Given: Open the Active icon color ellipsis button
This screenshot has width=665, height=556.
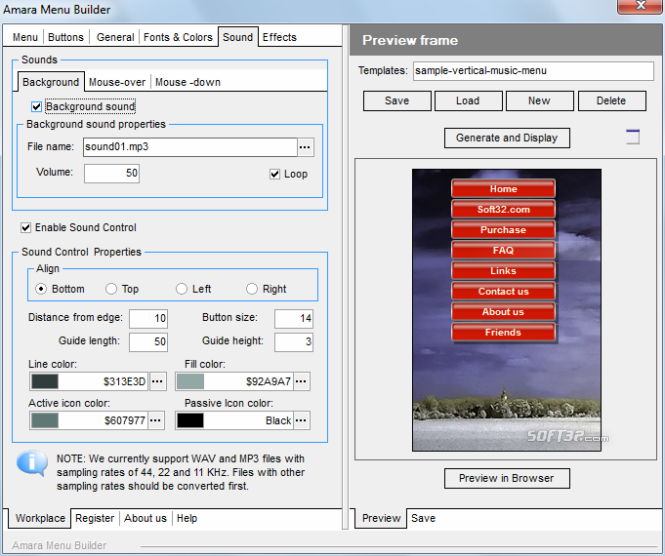Looking at the screenshot, I should pyautogui.click(x=156, y=420).
